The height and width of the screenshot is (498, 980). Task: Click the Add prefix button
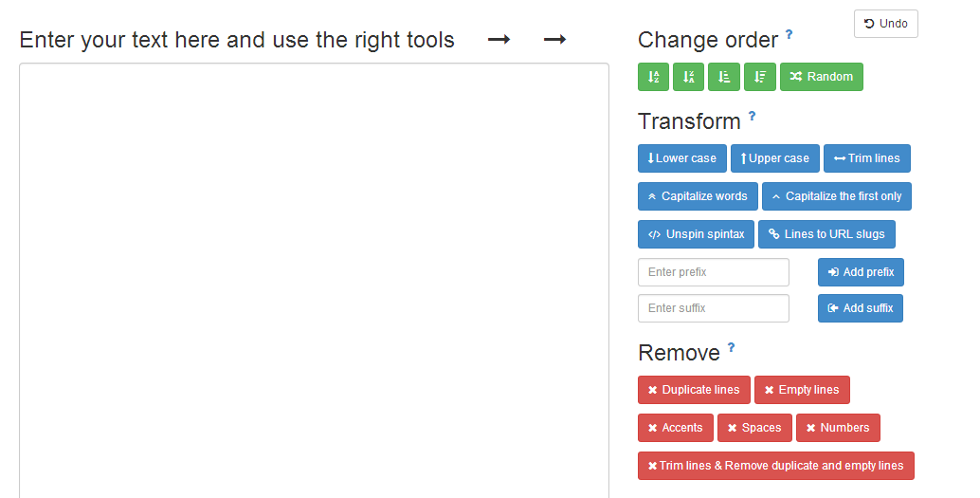(x=861, y=272)
